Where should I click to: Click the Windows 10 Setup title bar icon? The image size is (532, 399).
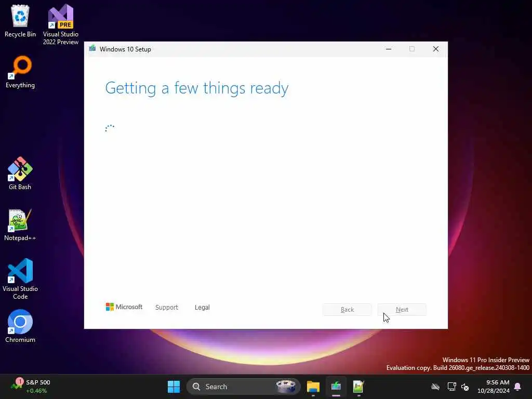click(x=92, y=48)
